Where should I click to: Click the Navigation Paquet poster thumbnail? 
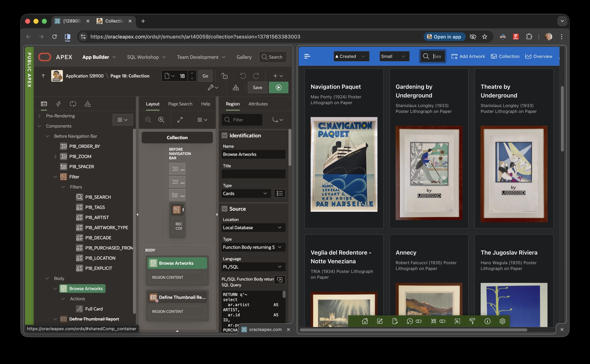[x=344, y=164]
